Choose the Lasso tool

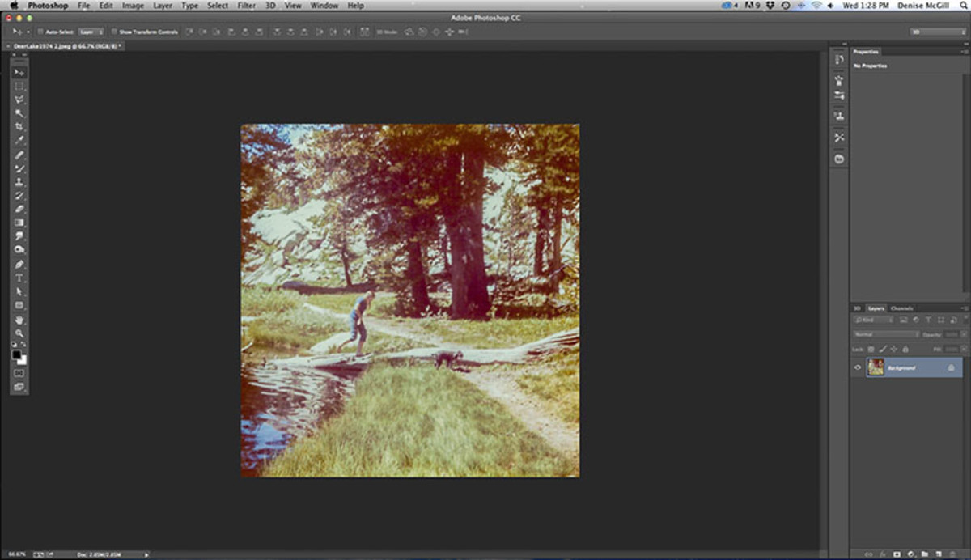coord(18,99)
